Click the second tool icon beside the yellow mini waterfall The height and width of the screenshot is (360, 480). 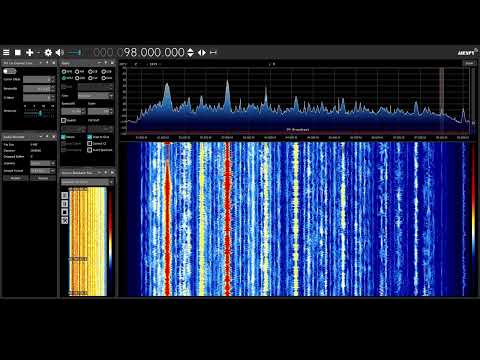click(65, 204)
